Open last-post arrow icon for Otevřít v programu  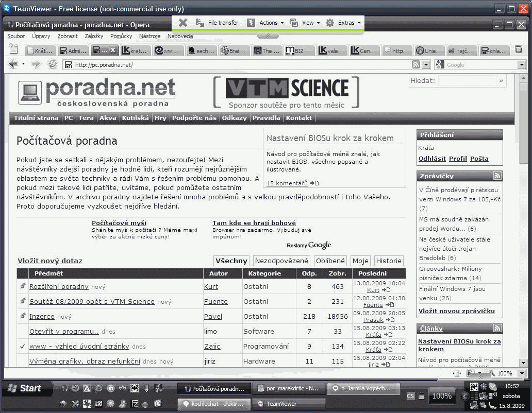[x=388, y=335]
